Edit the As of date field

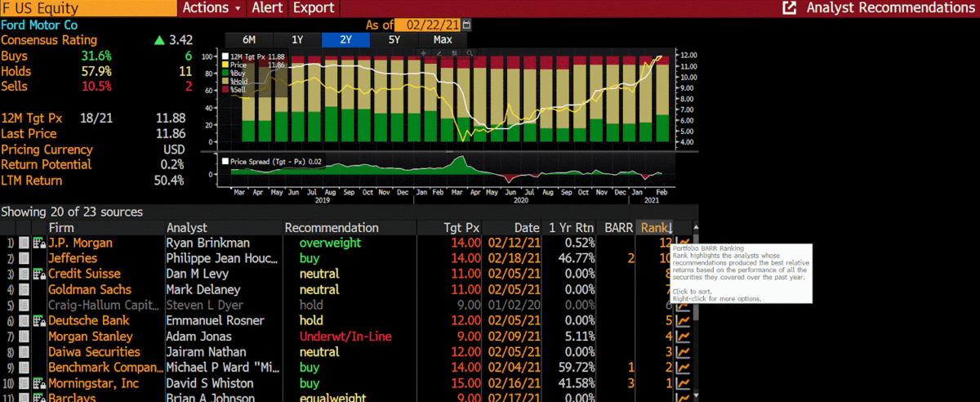(x=429, y=25)
